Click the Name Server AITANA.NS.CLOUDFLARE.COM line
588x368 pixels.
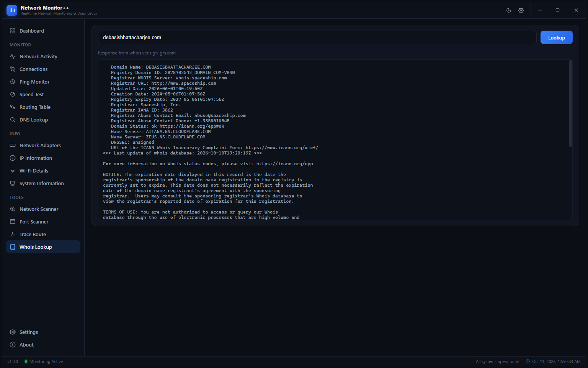tap(161, 131)
